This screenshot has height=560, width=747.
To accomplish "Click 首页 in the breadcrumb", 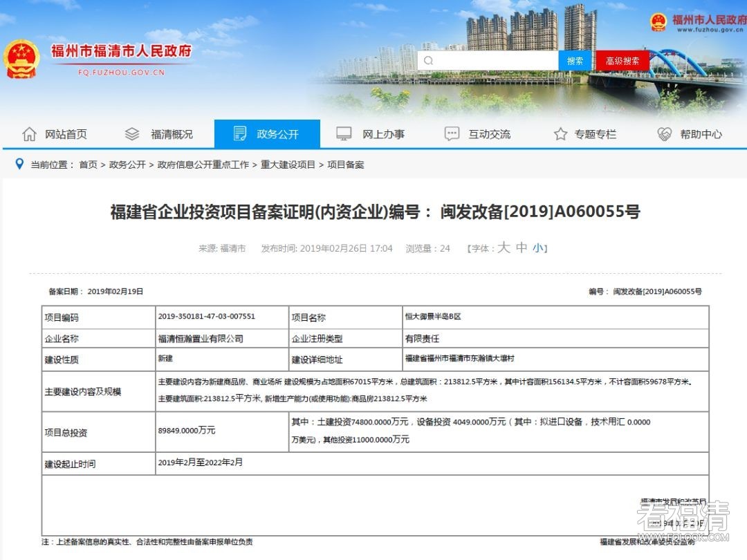I will coord(88,165).
